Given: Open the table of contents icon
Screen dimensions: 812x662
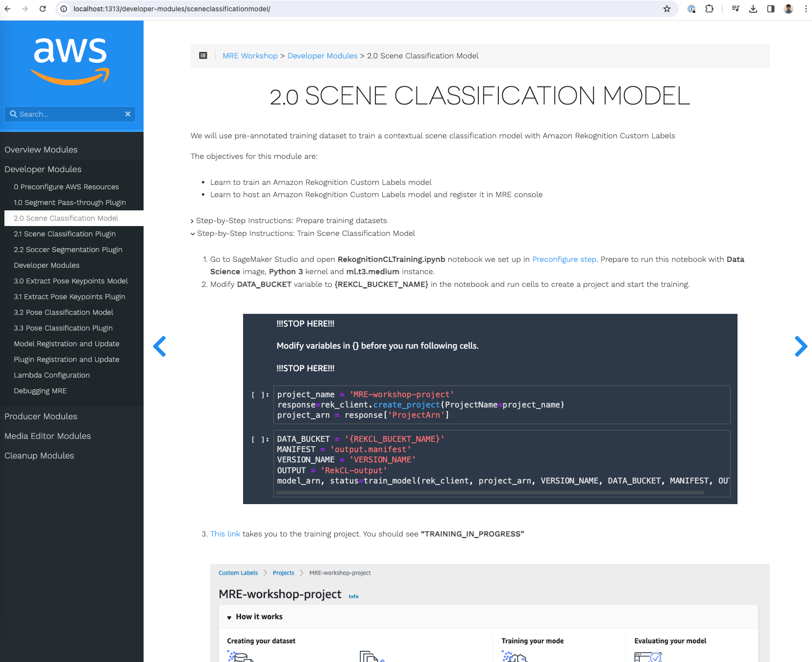Looking at the screenshot, I should [x=203, y=56].
